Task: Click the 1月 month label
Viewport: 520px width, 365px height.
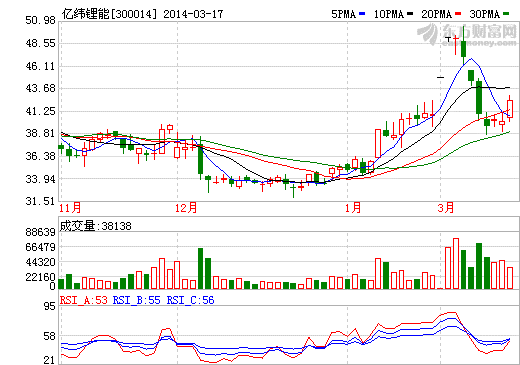Action: 353,208
